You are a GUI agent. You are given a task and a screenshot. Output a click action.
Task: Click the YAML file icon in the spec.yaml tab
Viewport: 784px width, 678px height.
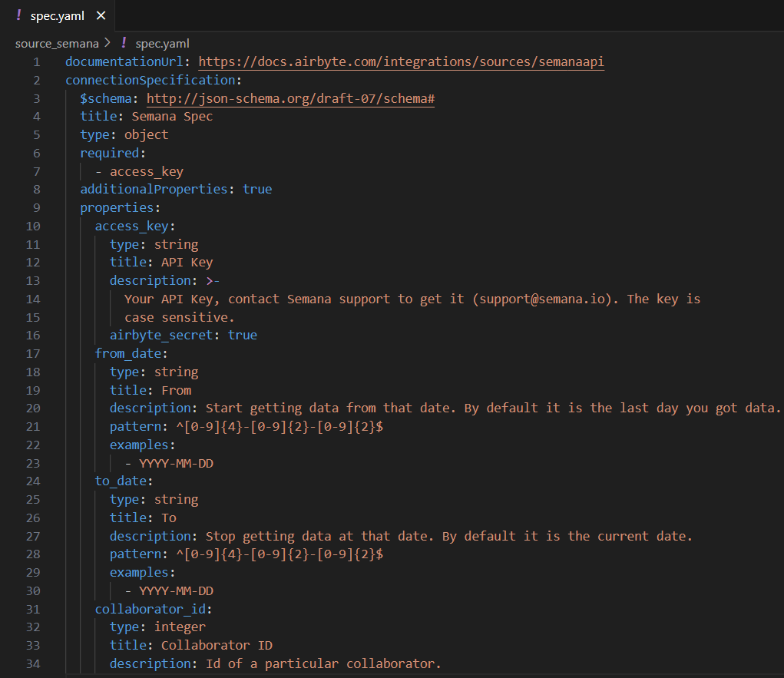click(x=18, y=15)
